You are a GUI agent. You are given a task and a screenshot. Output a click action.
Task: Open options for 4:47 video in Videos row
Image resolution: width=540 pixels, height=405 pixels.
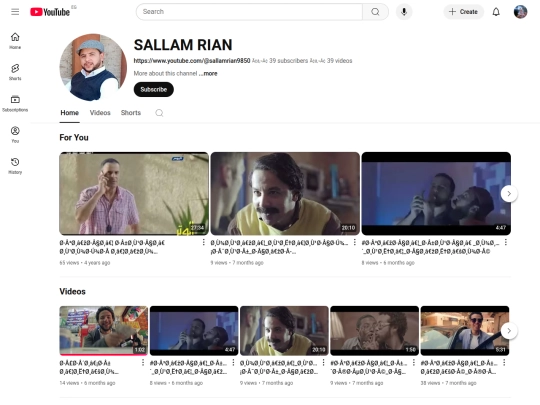click(x=233, y=363)
